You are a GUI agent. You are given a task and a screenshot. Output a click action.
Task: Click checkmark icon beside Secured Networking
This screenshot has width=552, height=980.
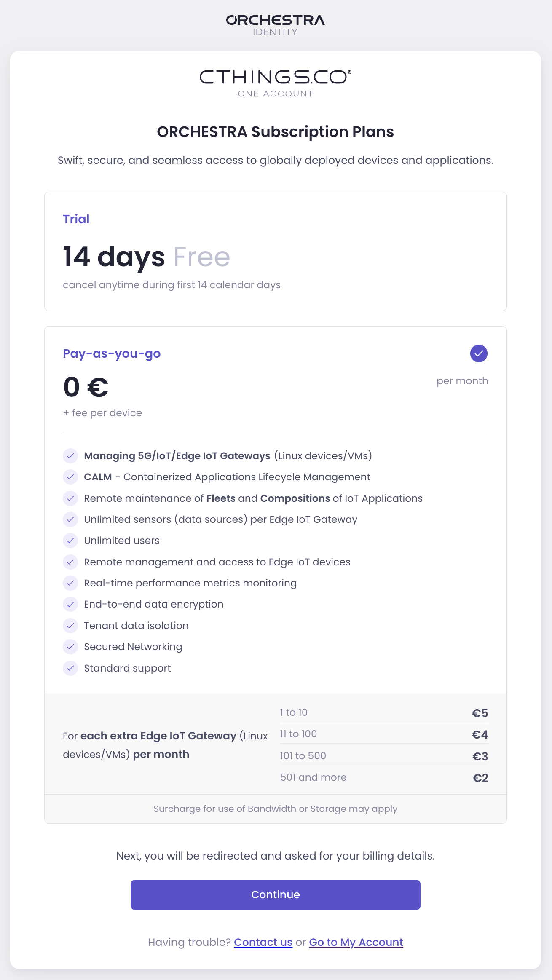[70, 647]
